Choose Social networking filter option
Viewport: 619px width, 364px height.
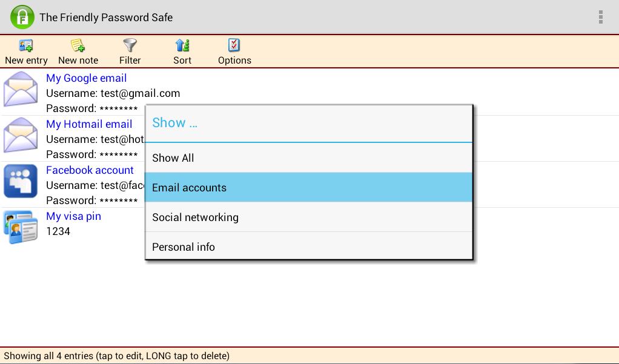click(309, 217)
